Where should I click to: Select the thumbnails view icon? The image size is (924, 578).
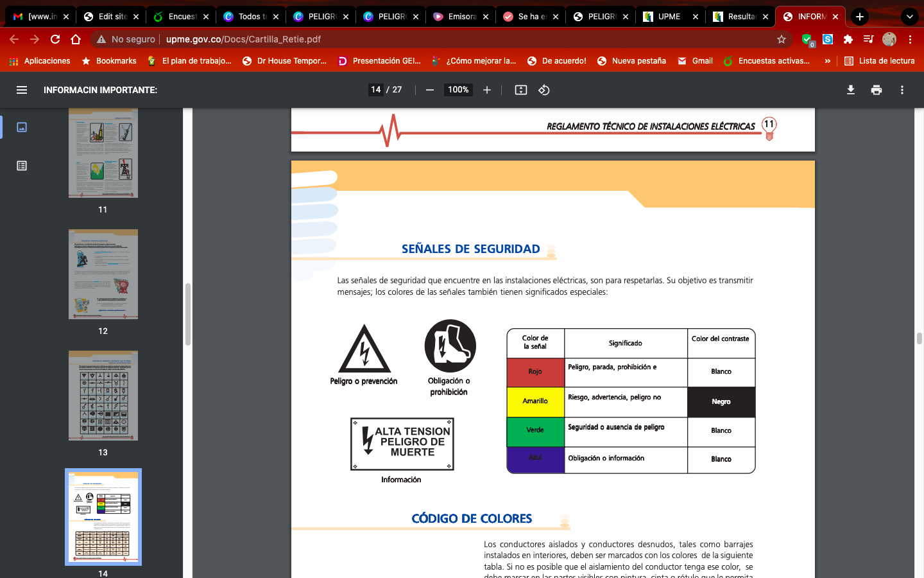[22, 127]
